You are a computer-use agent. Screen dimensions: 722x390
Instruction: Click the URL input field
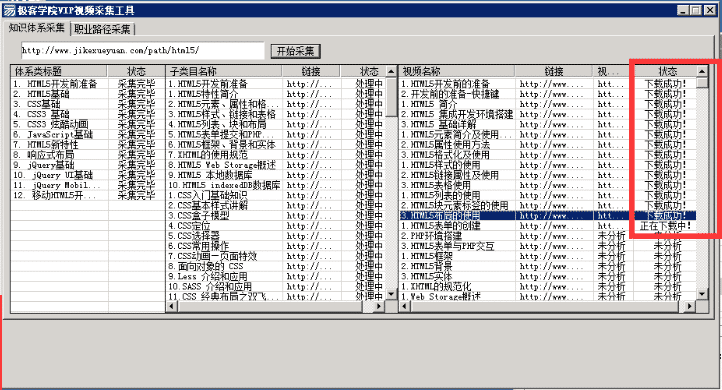tap(143, 51)
